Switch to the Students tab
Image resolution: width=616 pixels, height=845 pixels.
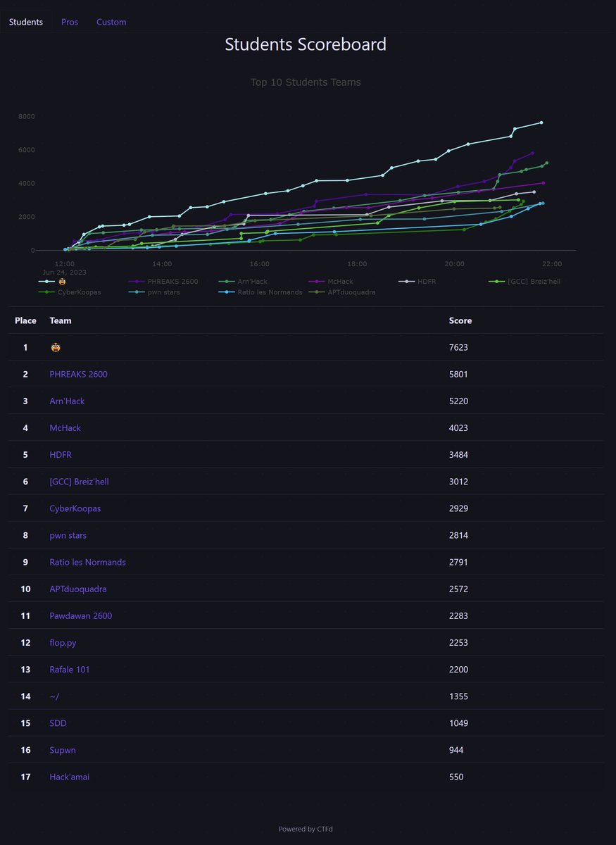coord(26,22)
